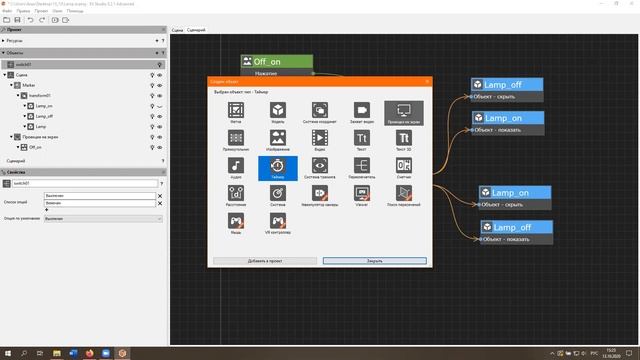Select the Текст object icon
Image resolution: width=640 pixels, height=360 pixels.
click(x=362, y=140)
